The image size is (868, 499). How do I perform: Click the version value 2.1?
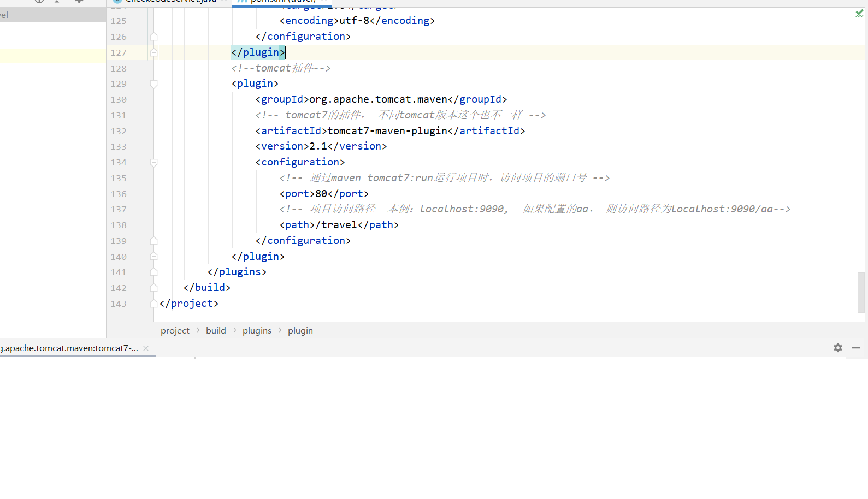point(318,146)
